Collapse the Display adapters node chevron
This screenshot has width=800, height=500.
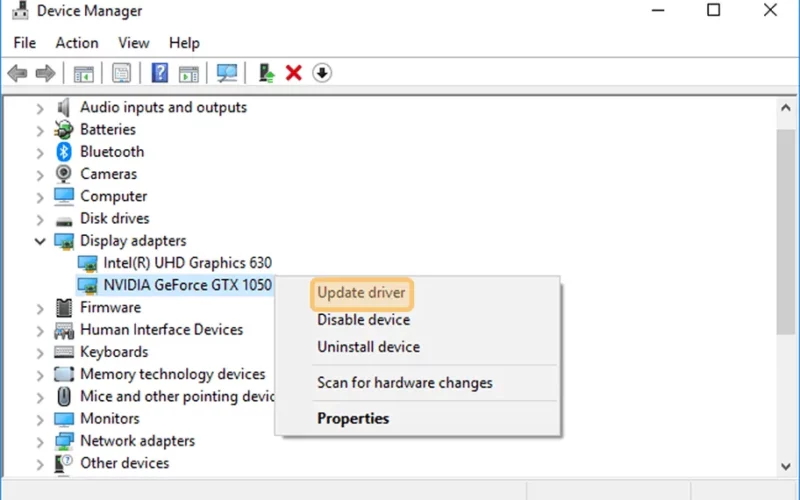point(40,241)
